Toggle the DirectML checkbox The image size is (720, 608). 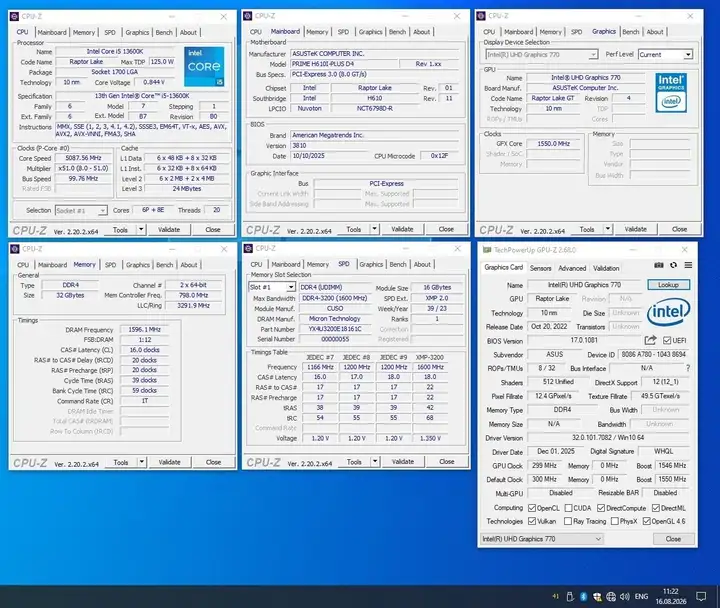click(x=656, y=508)
